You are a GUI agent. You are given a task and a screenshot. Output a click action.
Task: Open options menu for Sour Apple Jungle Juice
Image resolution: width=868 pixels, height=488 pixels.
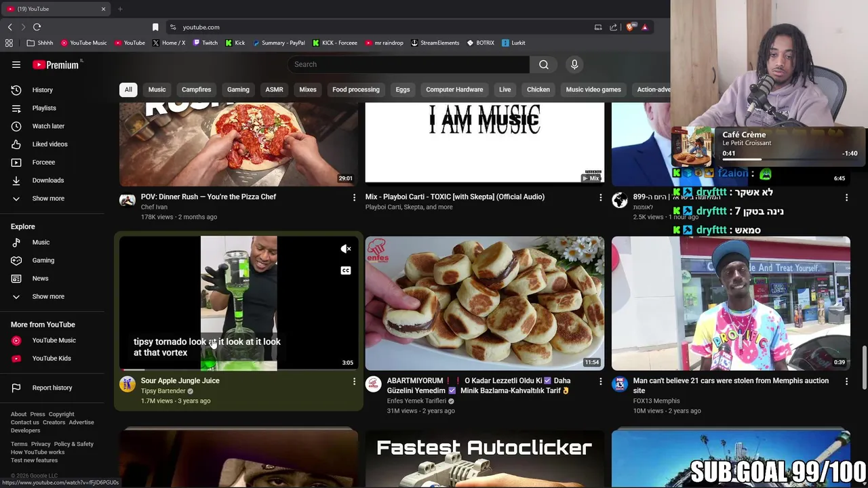[354, 382]
